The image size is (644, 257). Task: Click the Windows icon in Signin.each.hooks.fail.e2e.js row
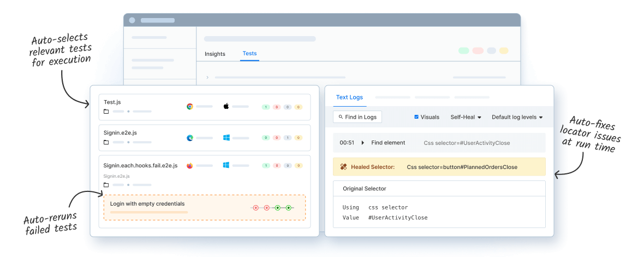[x=226, y=165]
